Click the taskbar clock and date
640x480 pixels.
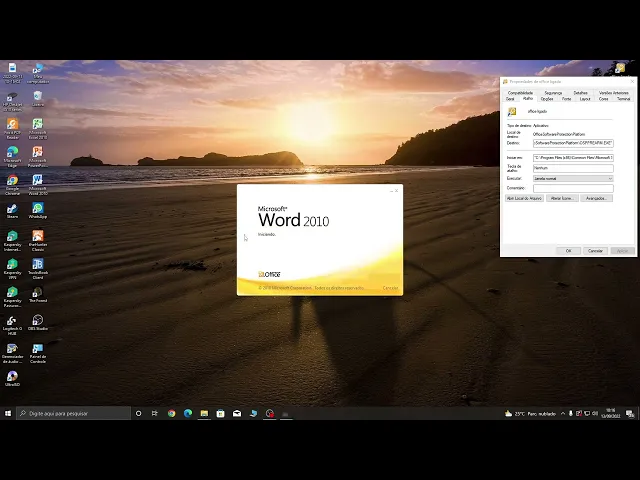[x=611, y=413]
